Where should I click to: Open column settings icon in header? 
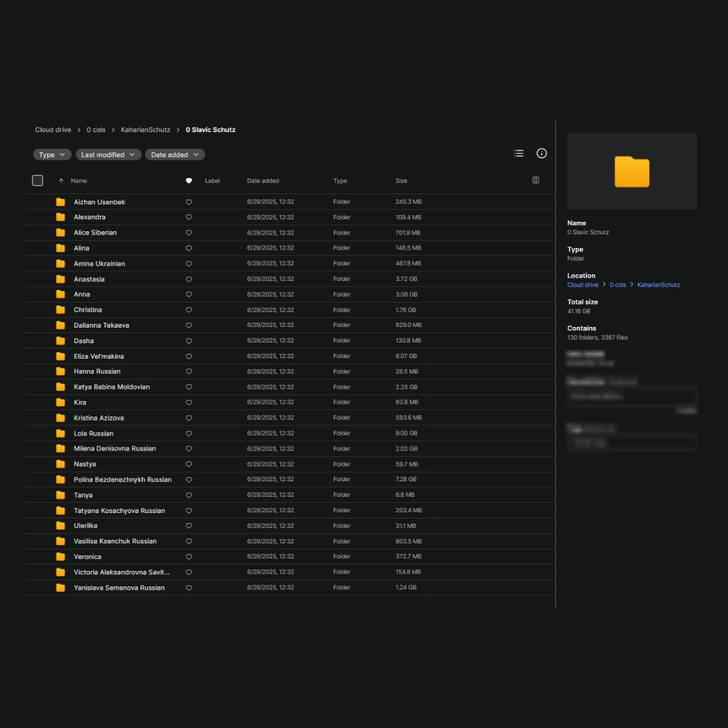click(536, 181)
